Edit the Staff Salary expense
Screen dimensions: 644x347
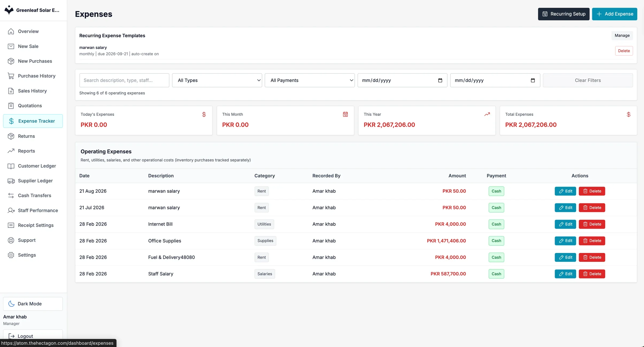coord(565,274)
